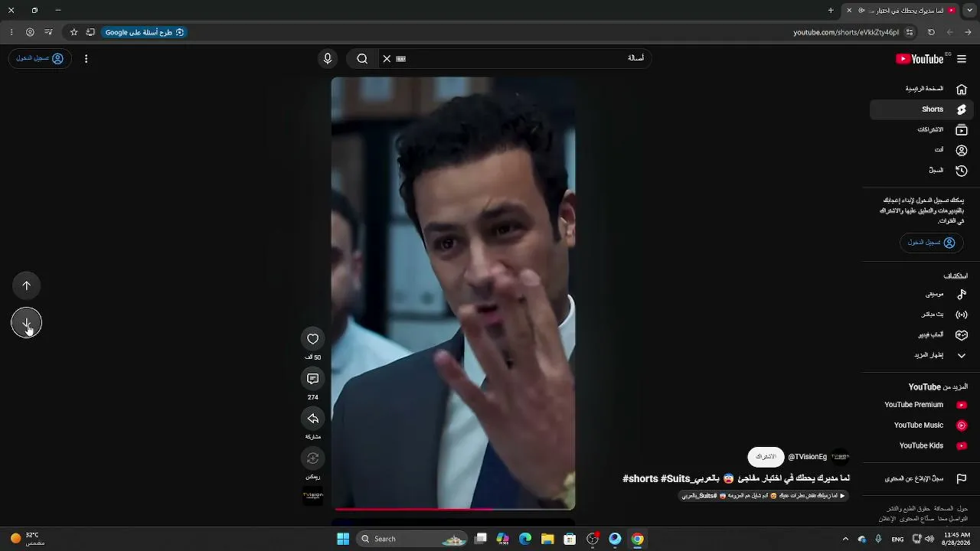Screen dimensions: 980x551
Task: Start voice search with the microphone icon
Action: 328,58
